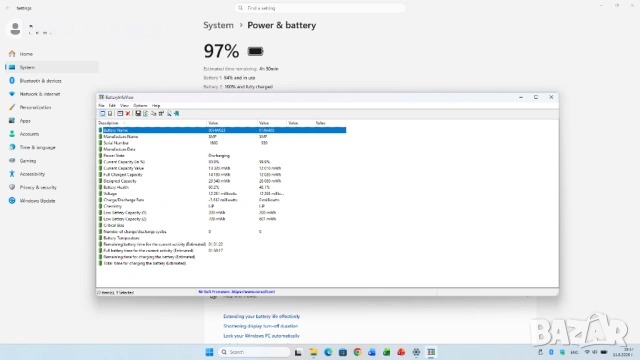Open Accessibility in Settings sidebar
The height and width of the screenshot is (360, 640).
tap(52, 174)
